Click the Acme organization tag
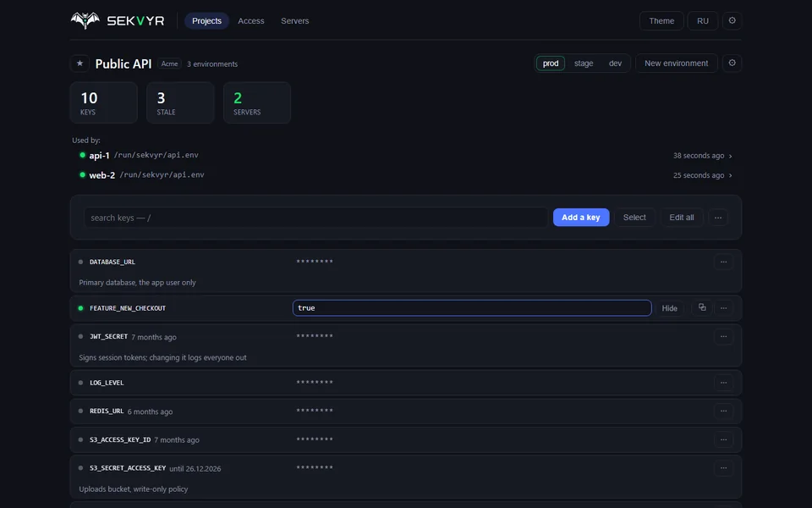This screenshot has height=508, width=812. tap(169, 63)
